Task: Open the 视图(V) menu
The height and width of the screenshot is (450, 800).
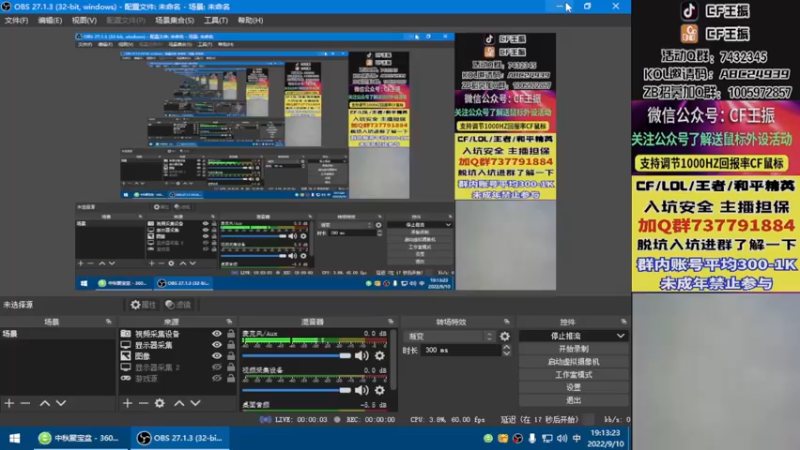Action: [x=84, y=20]
